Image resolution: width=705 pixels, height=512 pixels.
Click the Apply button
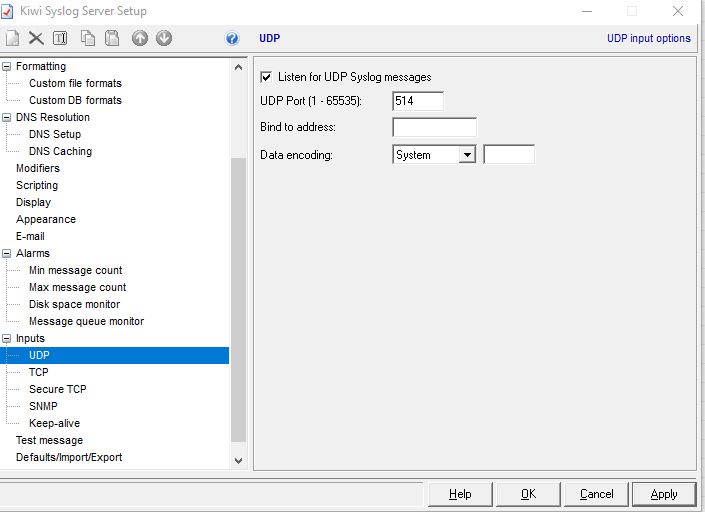(x=664, y=494)
